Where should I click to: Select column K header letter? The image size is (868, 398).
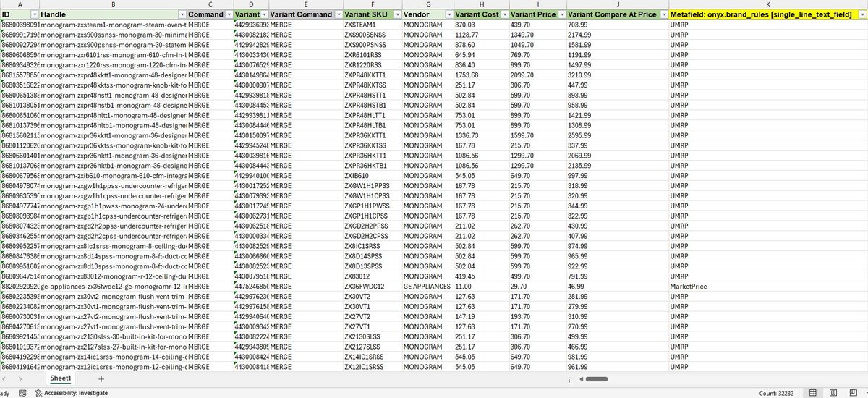click(x=767, y=4)
